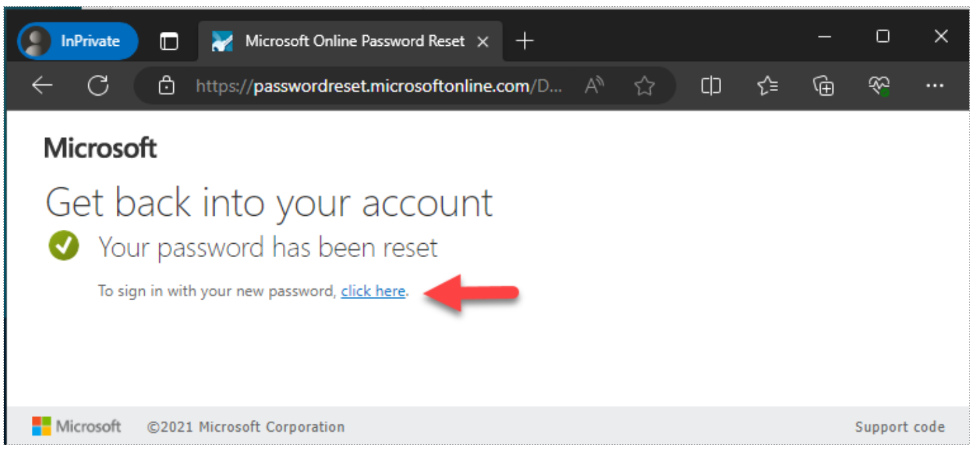View site information via the lock icon
Screen dimensions: 980x451
coord(166,86)
